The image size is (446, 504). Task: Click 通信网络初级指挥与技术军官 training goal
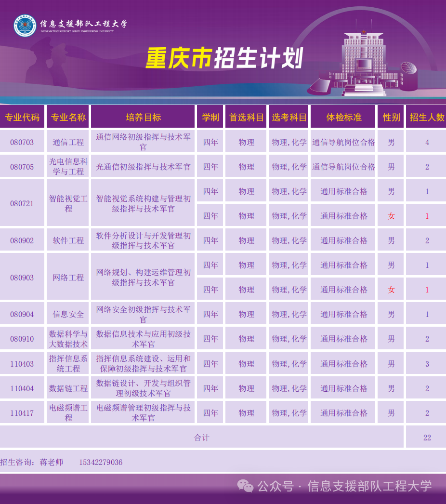click(x=144, y=142)
